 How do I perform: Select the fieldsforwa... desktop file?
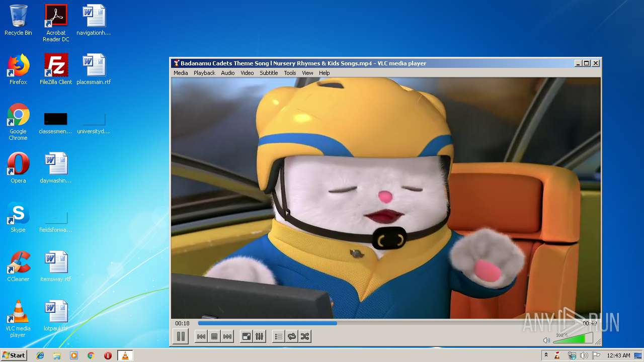pyautogui.click(x=56, y=222)
